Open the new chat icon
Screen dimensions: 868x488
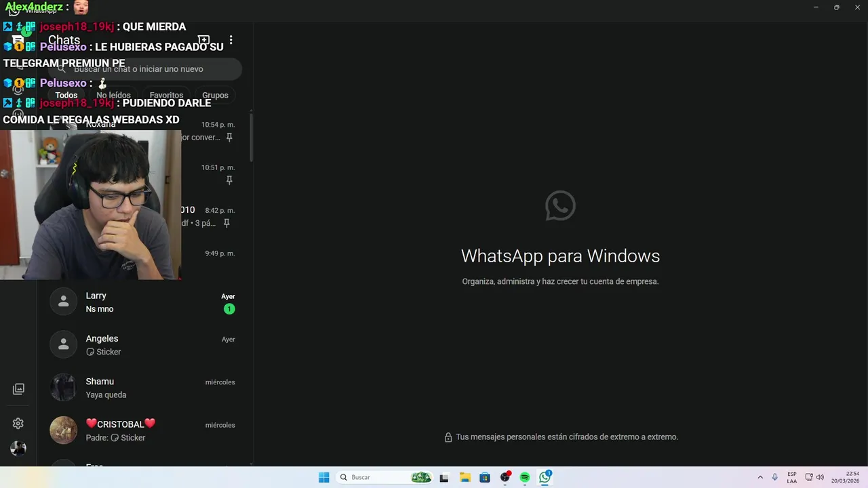pyautogui.click(x=203, y=41)
